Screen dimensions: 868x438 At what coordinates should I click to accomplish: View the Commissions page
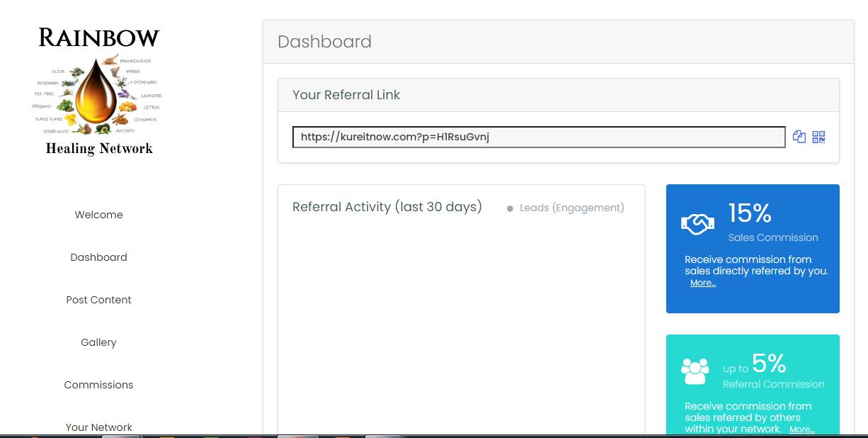pyautogui.click(x=99, y=385)
